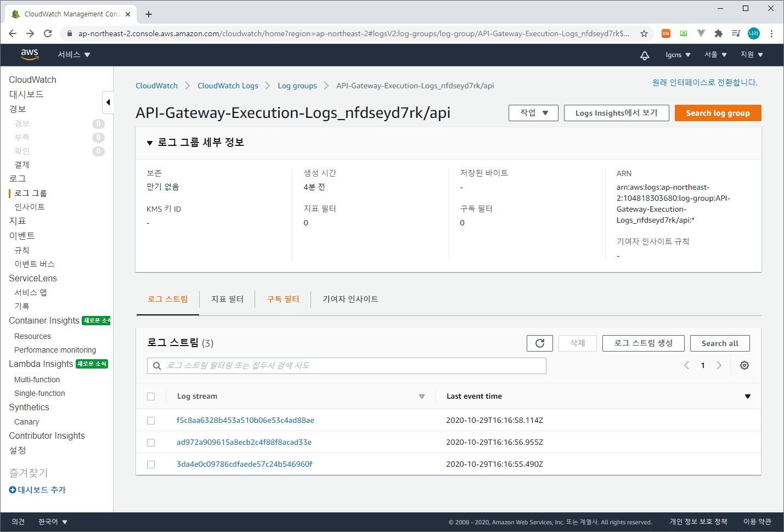Click the green extension icon in toolbar
Image resolution: width=784 pixels, height=532 pixels.
(684, 33)
